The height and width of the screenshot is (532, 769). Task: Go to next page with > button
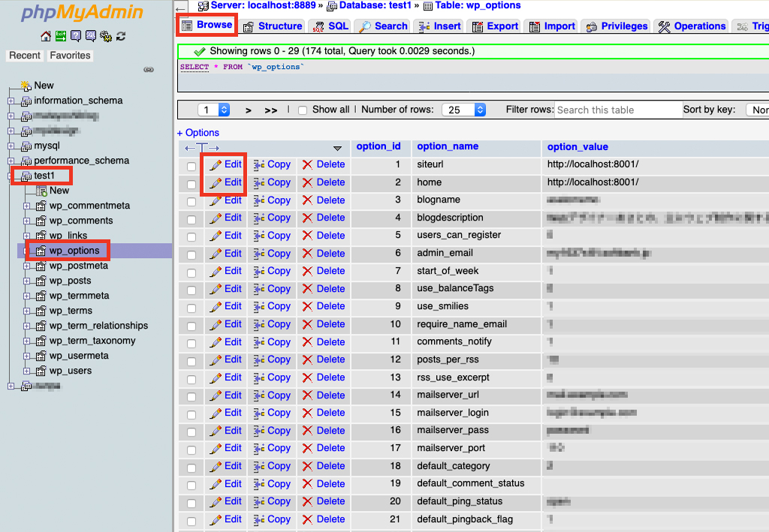248,110
